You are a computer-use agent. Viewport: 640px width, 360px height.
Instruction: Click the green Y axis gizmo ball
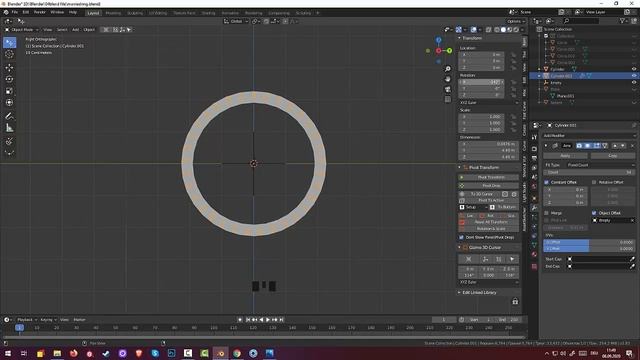(449, 51)
